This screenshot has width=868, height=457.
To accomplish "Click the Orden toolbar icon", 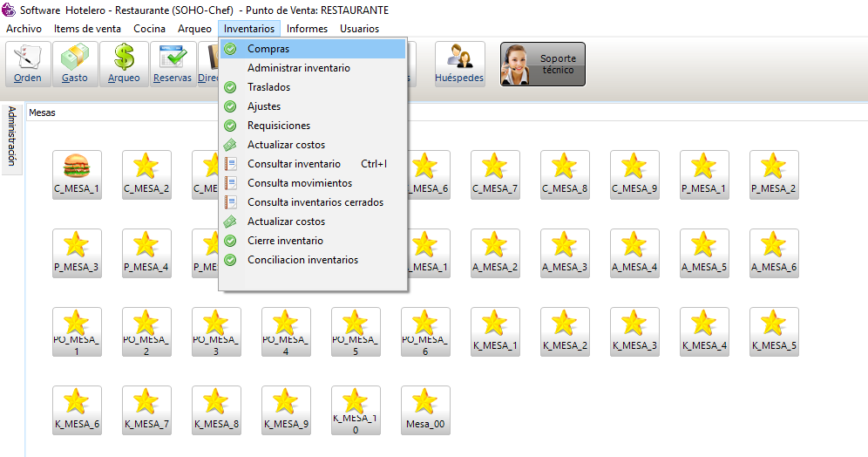I will tap(29, 64).
